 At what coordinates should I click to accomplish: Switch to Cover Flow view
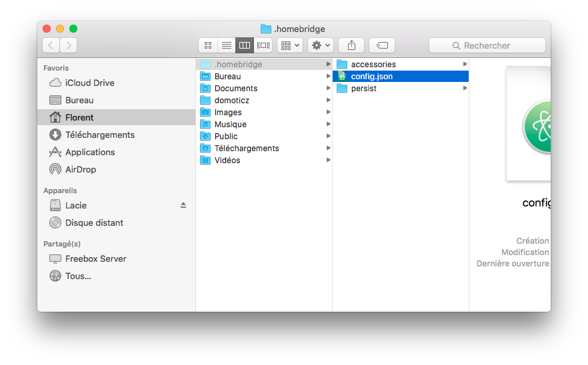coord(263,45)
